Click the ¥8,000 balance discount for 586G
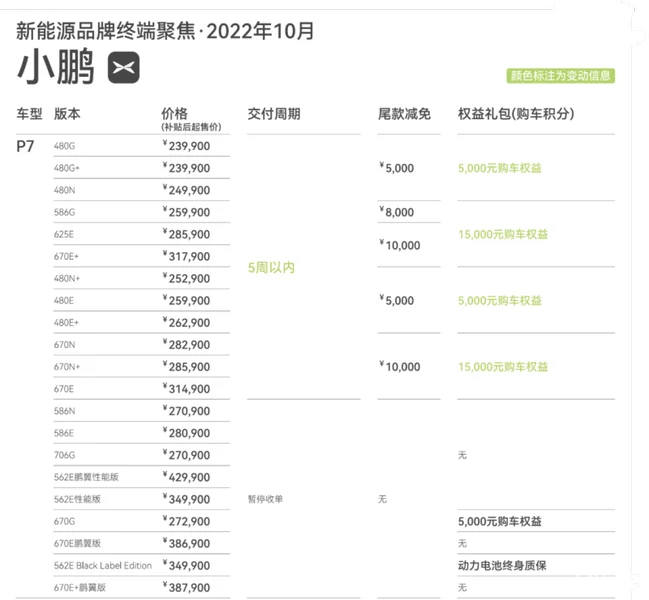 pyautogui.click(x=397, y=212)
